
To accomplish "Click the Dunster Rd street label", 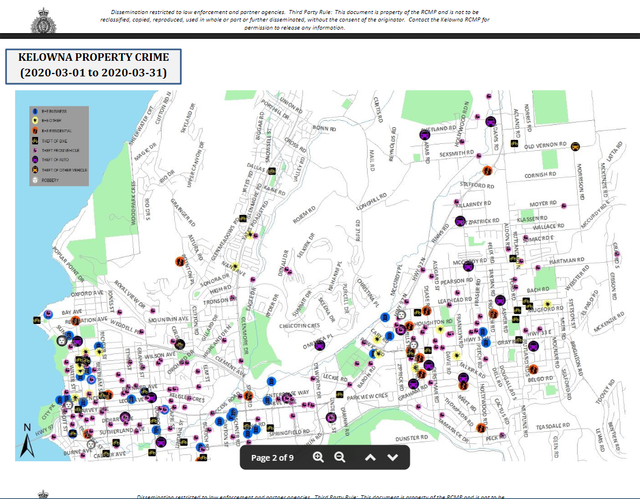I will pyautogui.click(x=412, y=438).
